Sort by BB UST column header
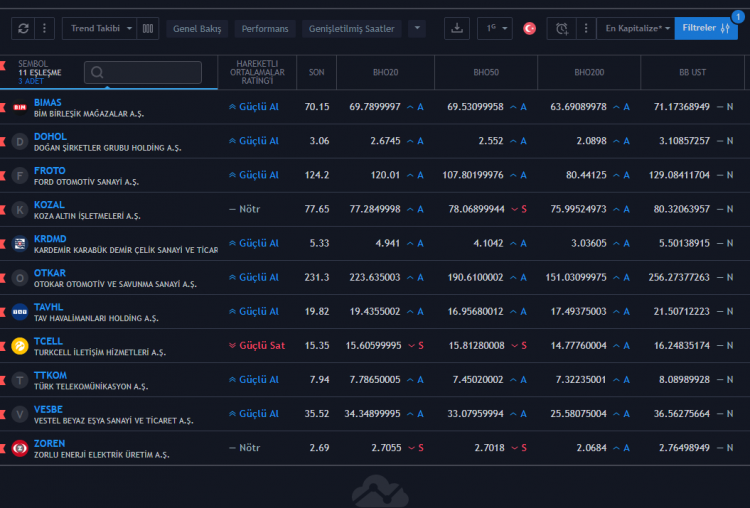The image size is (750, 508). click(692, 72)
